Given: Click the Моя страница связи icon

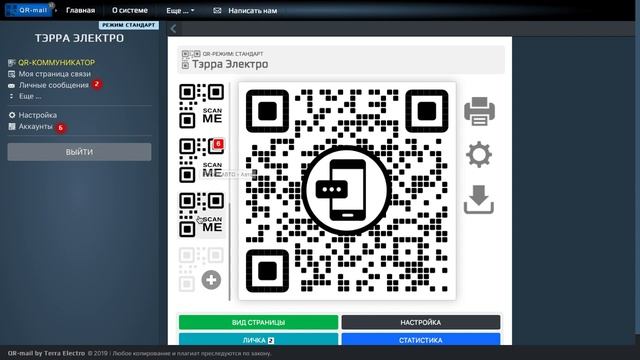Looking at the screenshot, I should [12, 74].
